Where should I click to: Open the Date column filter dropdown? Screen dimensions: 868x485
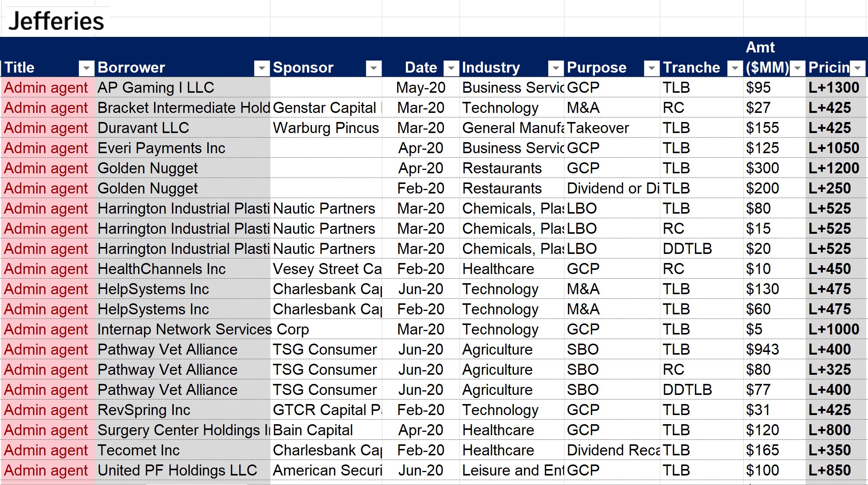[451, 68]
